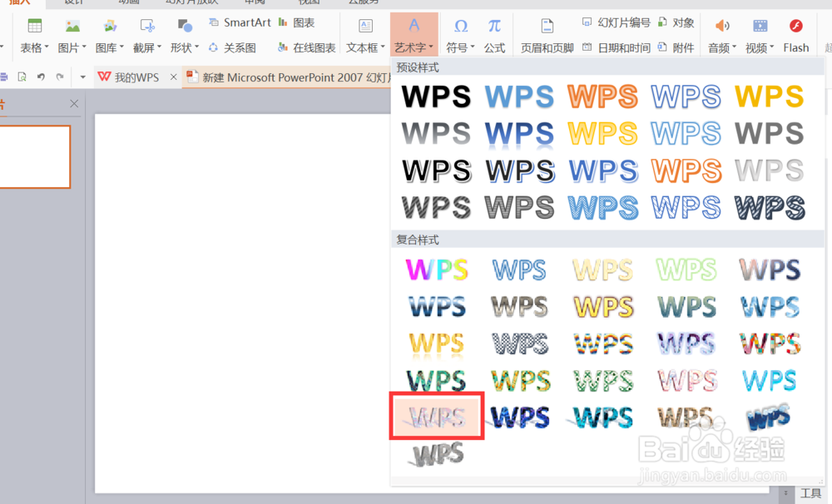This screenshot has height=504, width=832.
Task: Choose the light gray faded preset WordArt style
Action: (770, 170)
